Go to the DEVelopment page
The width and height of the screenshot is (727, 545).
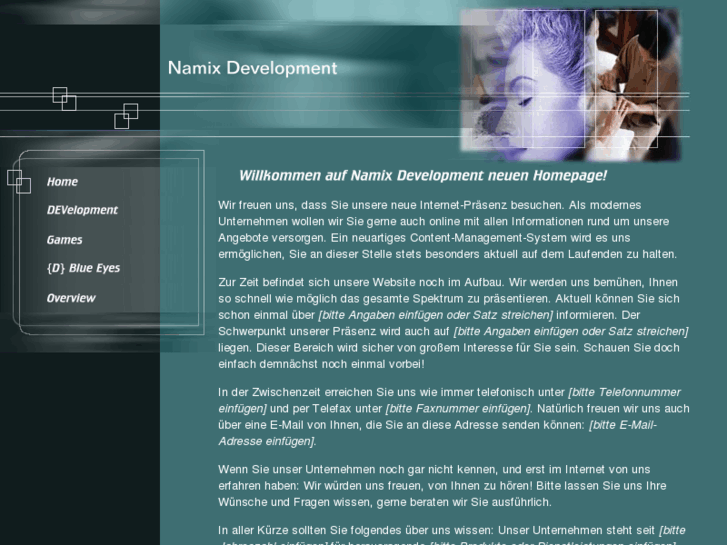[x=82, y=210]
